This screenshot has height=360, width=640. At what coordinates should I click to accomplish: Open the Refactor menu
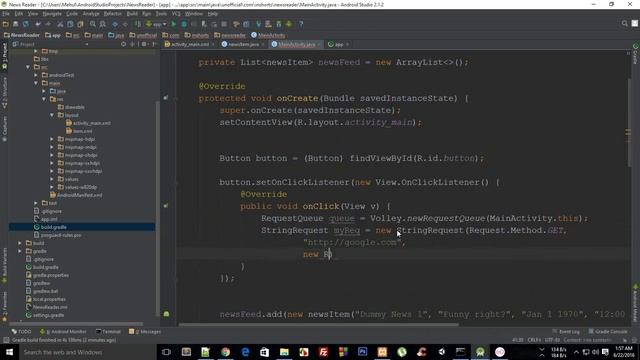(113, 13)
